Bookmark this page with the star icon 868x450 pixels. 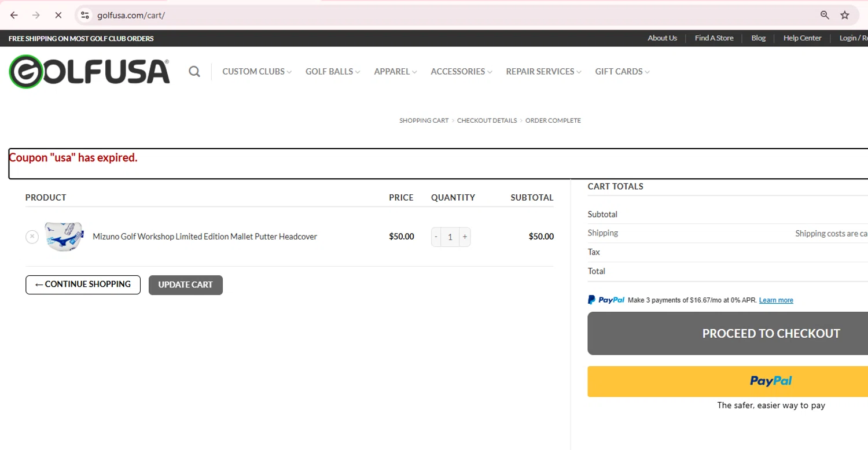845,16
